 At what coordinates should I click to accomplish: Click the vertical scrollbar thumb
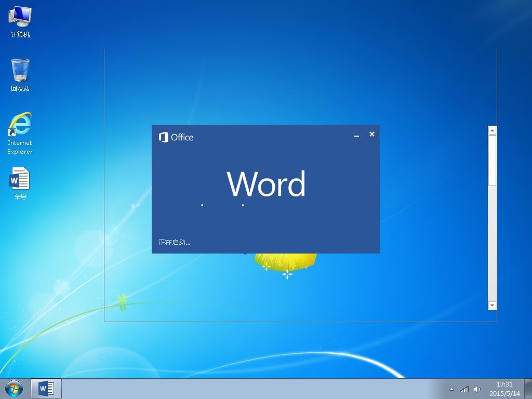coord(493,160)
